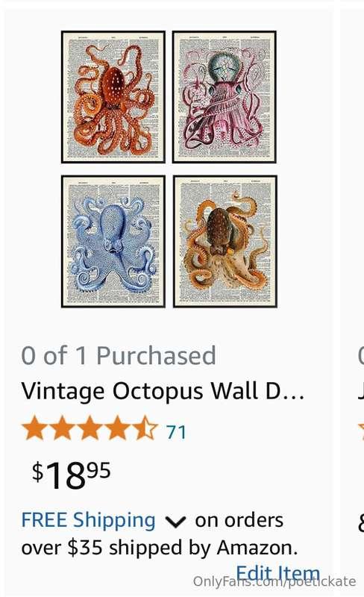Expand the FREE Shipping chevron dropdown

tap(175, 522)
